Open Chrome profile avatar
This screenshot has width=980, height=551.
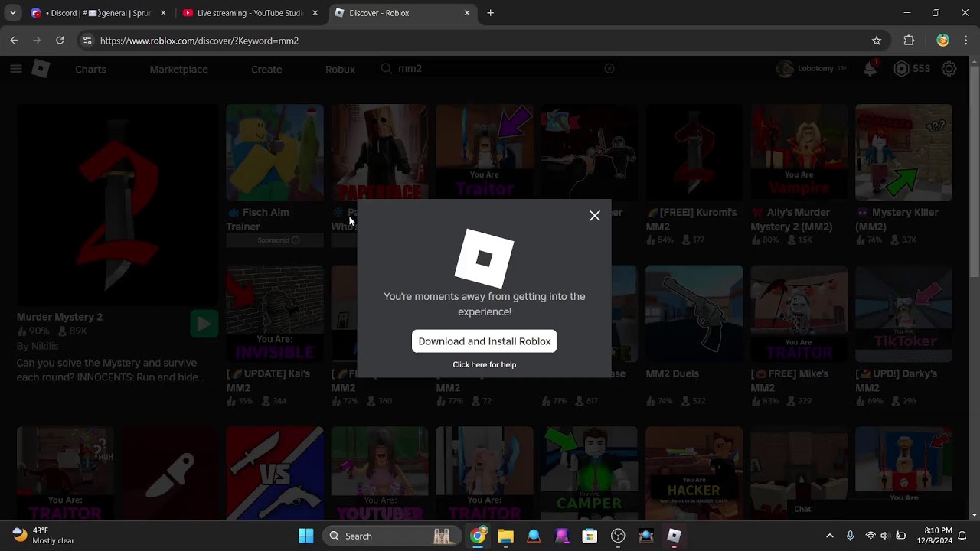(x=943, y=41)
